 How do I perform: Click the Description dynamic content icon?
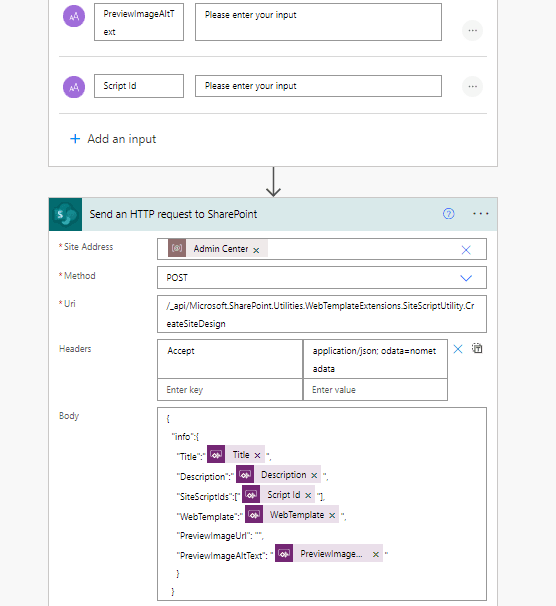click(x=245, y=475)
